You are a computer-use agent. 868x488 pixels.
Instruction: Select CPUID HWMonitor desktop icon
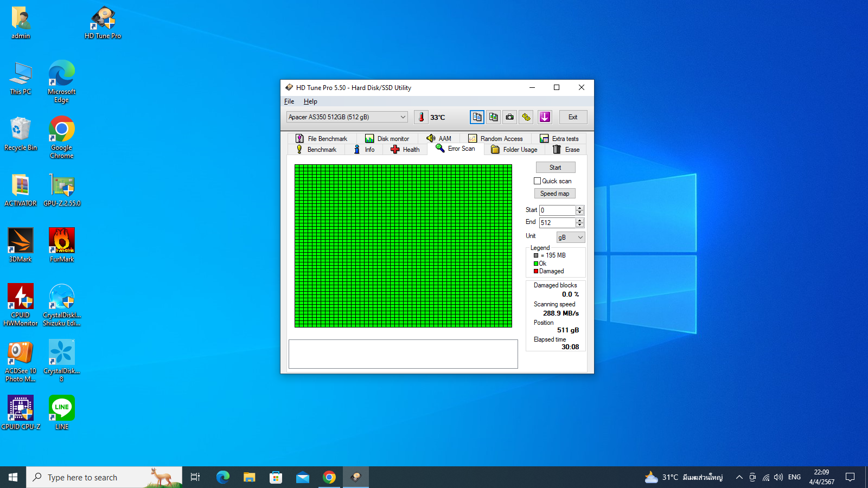pos(21,305)
